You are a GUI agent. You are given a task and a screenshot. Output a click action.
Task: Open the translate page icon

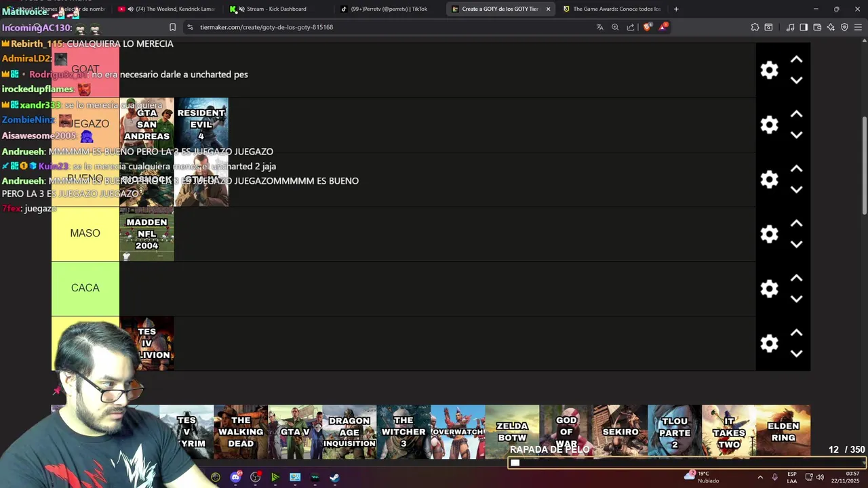[599, 27]
